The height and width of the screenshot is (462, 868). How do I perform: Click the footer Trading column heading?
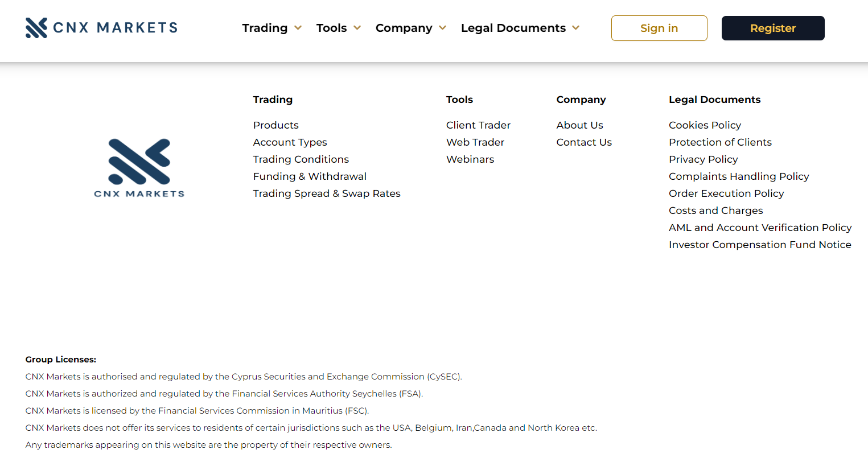(273, 100)
